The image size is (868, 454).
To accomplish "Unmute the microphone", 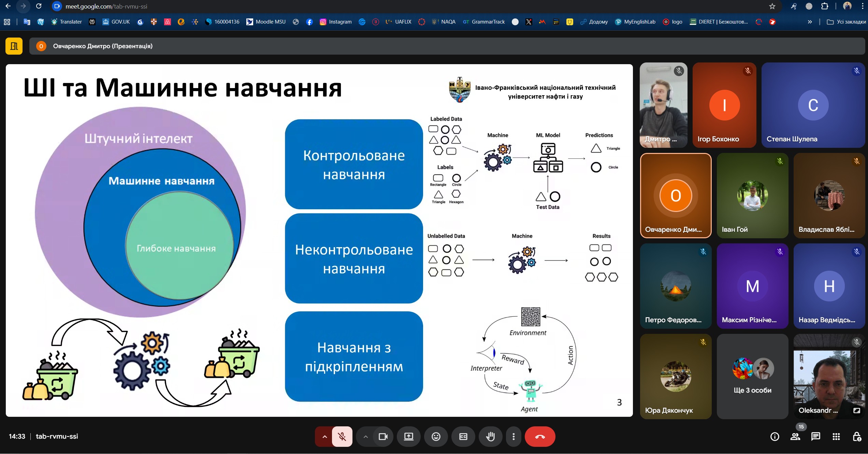I will pyautogui.click(x=342, y=437).
